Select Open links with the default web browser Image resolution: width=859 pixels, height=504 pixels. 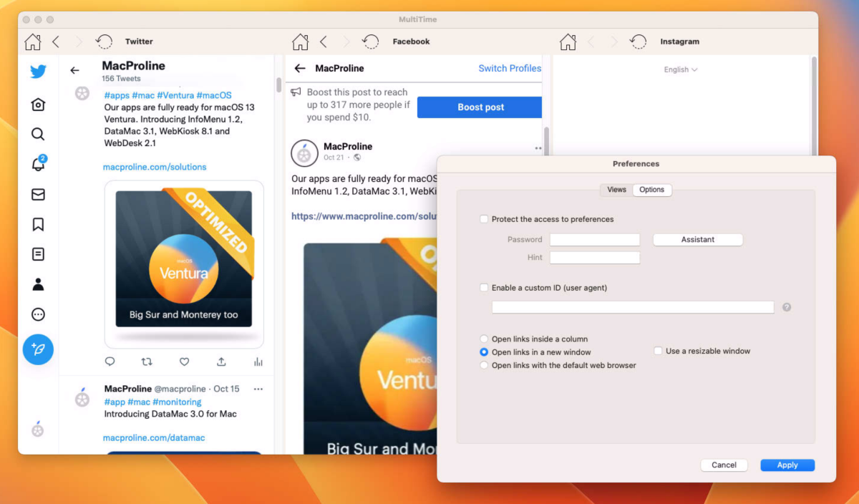485,365
